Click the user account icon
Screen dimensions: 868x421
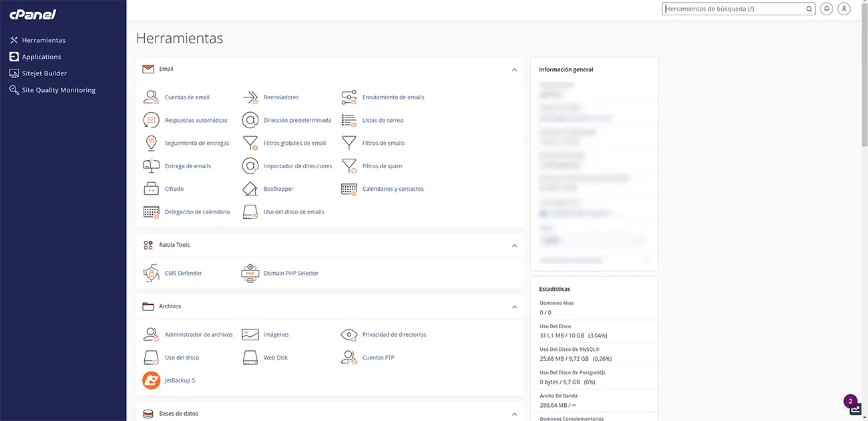click(844, 9)
